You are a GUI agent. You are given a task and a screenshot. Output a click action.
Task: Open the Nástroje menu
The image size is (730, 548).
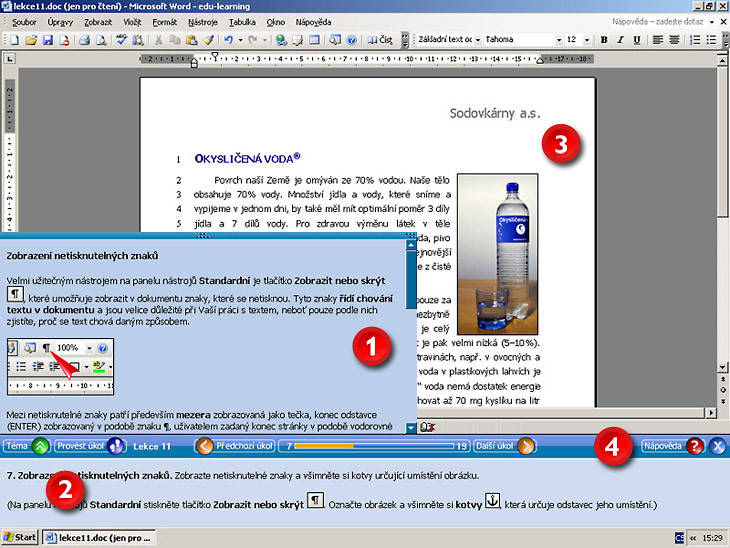pyautogui.click(x=203, y=22)
